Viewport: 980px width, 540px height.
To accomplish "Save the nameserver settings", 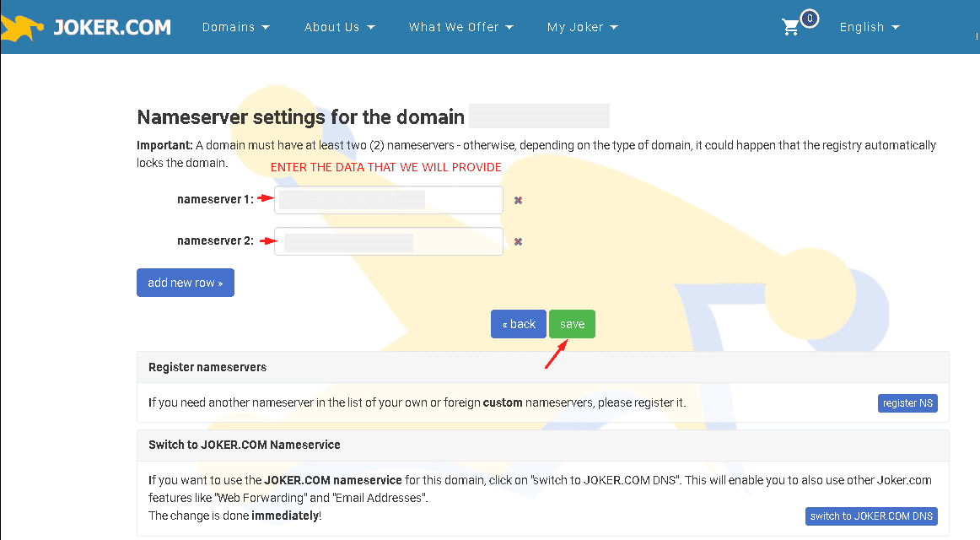I will (572, 324).
